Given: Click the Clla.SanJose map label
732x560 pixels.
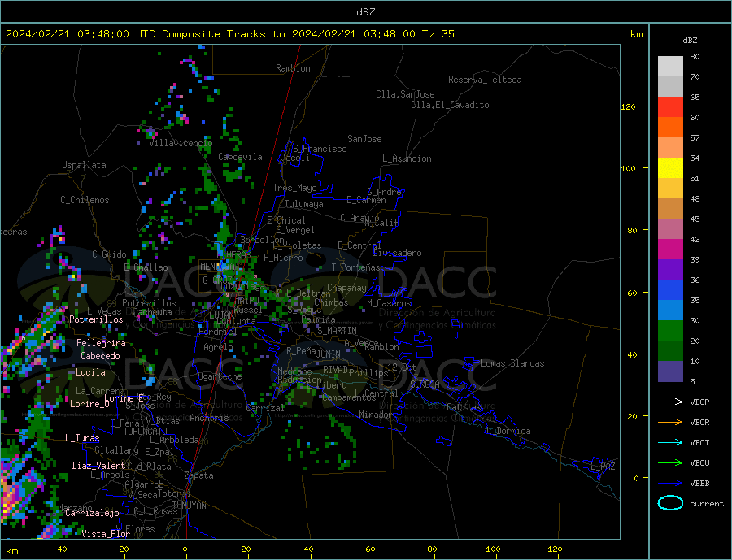Looking at the screenshot, I should point(405,94).
